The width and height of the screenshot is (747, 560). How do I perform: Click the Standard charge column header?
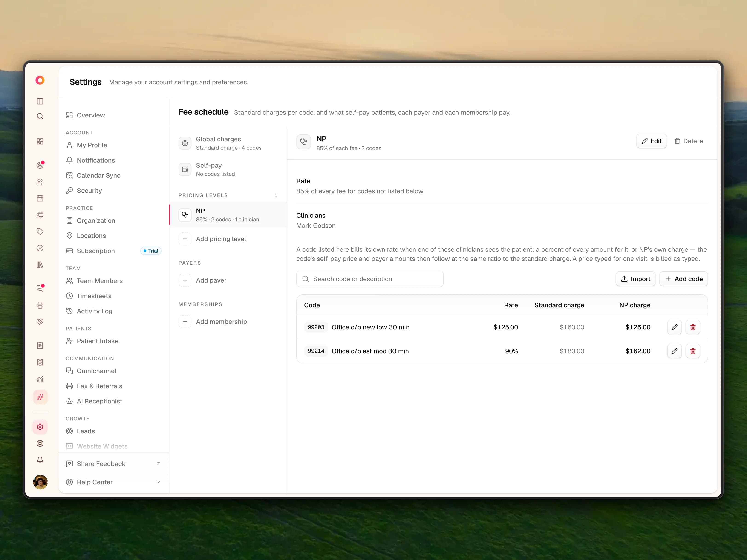pyautogui.click(x=559, y=305)
